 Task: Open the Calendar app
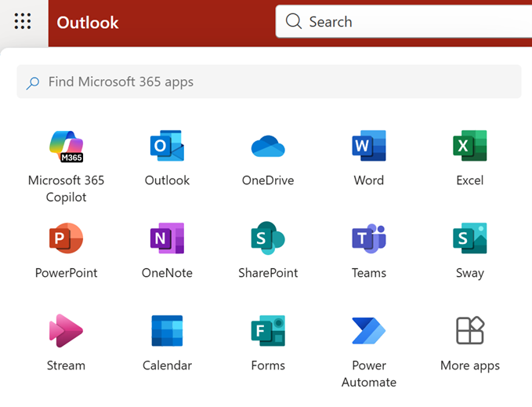click(x=167, y=331)
